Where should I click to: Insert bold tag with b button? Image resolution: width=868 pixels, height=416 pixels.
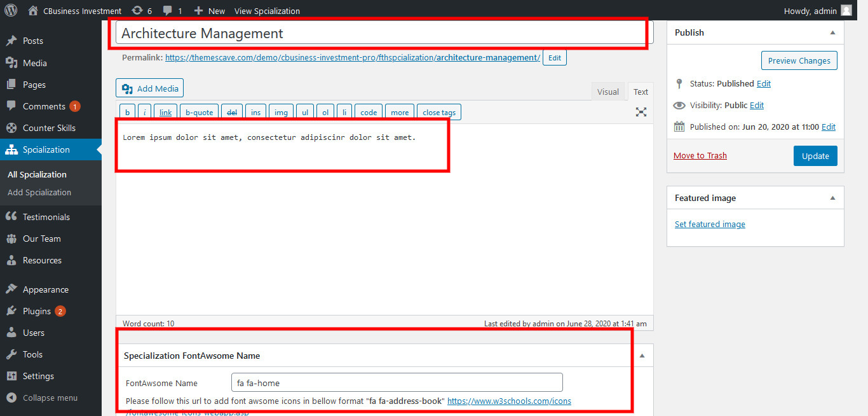click(127, 112)
